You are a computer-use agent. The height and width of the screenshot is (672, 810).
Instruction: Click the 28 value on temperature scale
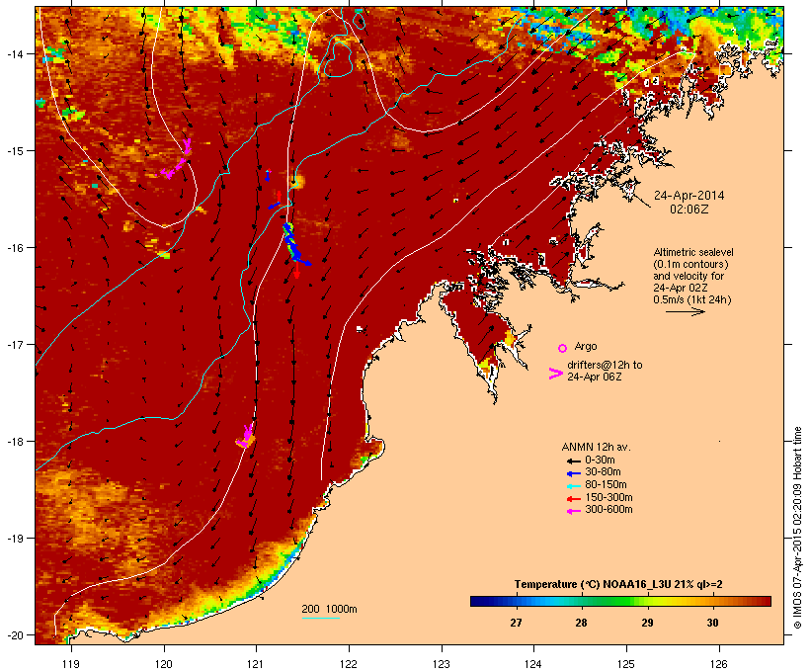pos(581,623)
